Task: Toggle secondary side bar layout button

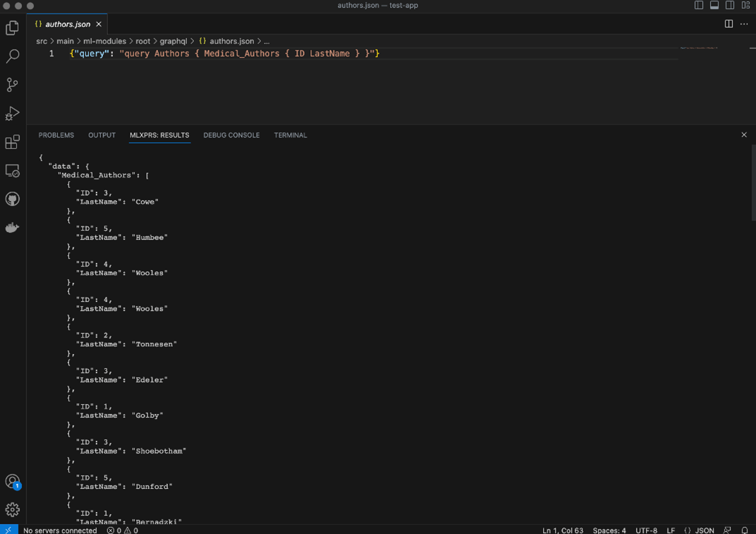Action: point(730,6)
